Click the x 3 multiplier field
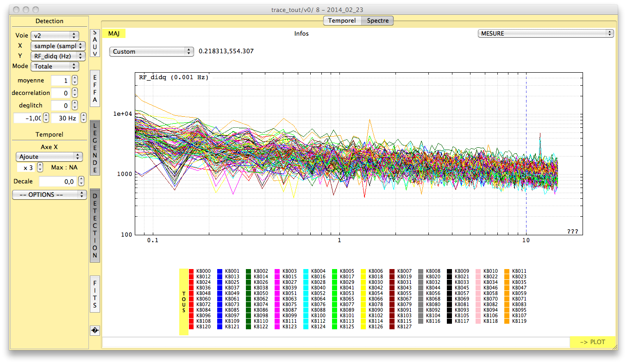This screenshot has width=627, height=364. pos(26,168)
